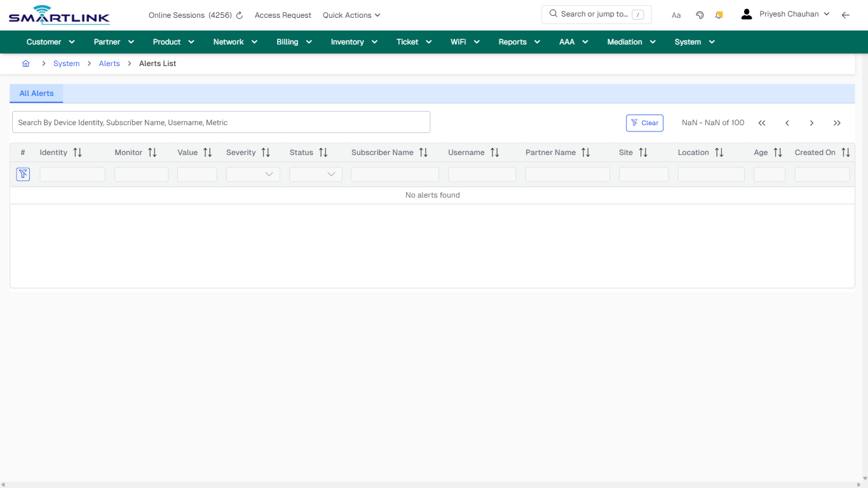
Task: Click the alert search input field
Action: pyautogui.click(x=221, y=121)
